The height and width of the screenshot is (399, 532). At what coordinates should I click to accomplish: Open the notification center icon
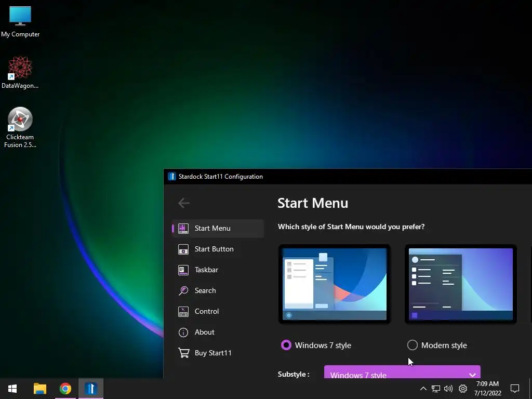(515, 389)
